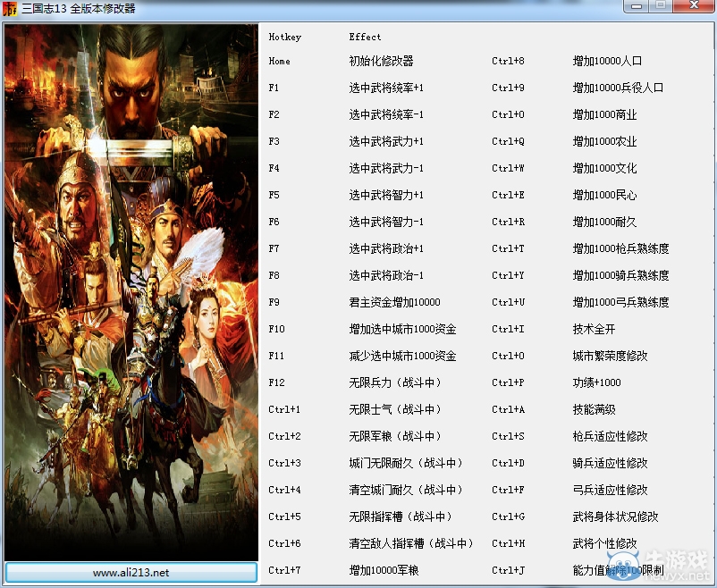The width and height of the screenshot is (717, 588).
Task: Select "增加选中城市1000资金" text
Action: [403, 329]
